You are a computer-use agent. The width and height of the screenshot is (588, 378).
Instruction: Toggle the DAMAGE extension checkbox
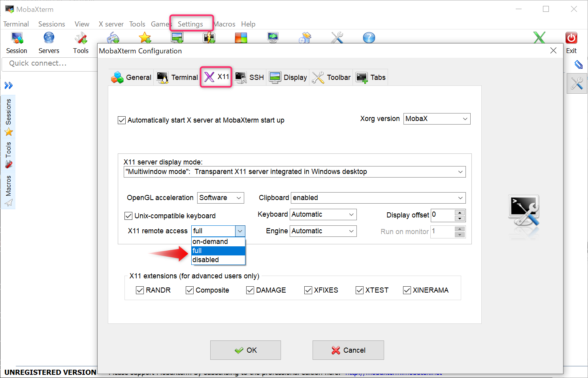tap(250, 290)
